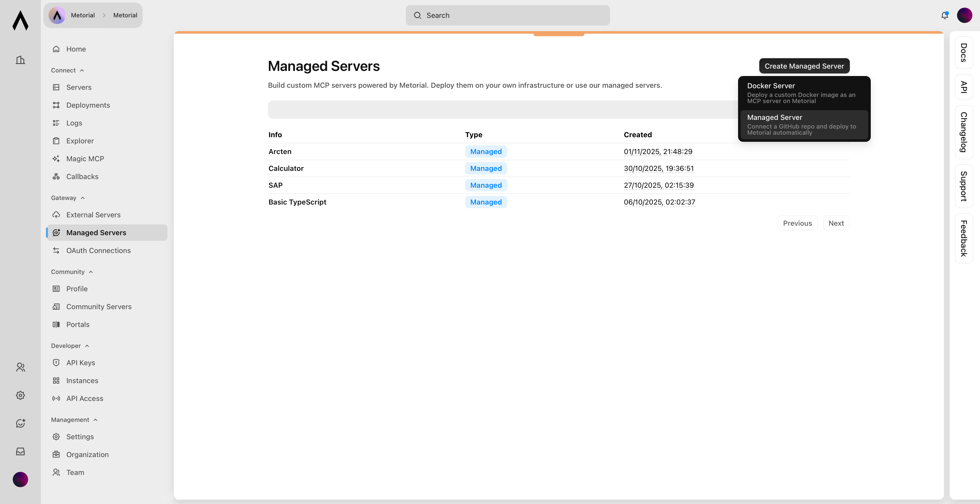Open the settings gear in the far-left rail
This screenshot has height=504, width=980.
(x=20, y=395)
